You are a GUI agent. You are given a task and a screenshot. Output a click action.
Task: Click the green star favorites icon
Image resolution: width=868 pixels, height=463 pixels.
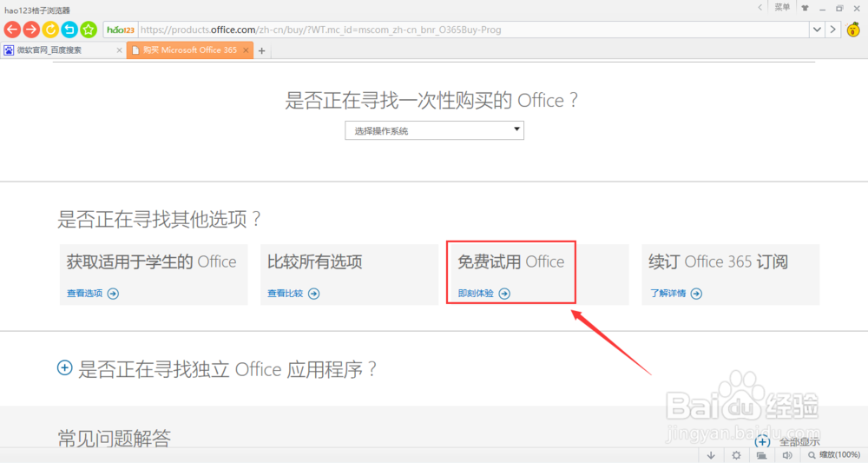(x=88, y=30)
